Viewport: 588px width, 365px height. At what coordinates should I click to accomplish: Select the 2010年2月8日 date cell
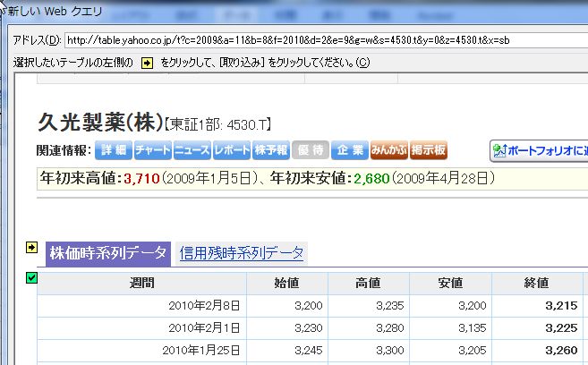coord(141,306)
